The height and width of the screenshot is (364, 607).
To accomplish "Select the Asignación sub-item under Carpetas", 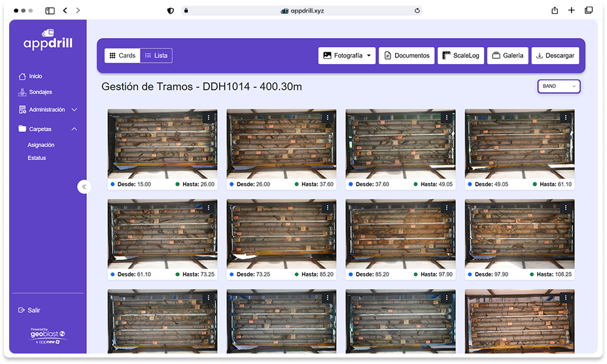I will (x=41, y=145).
